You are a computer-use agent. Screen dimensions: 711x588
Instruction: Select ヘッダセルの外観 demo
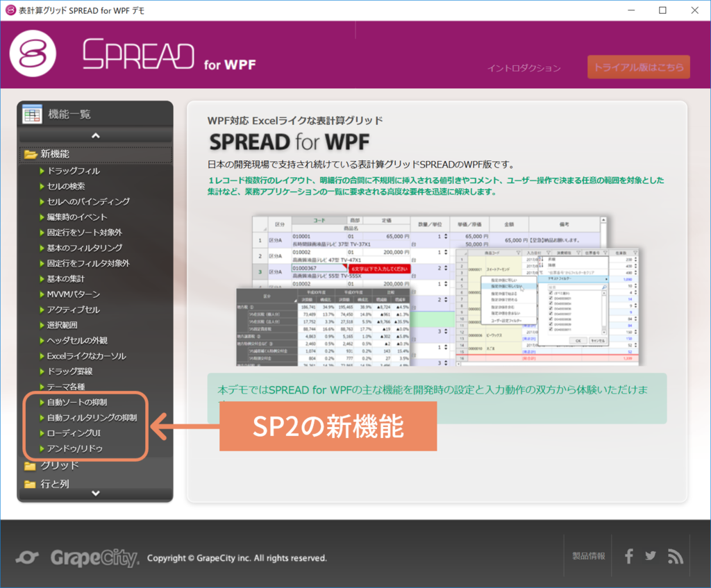pos(77,340)
